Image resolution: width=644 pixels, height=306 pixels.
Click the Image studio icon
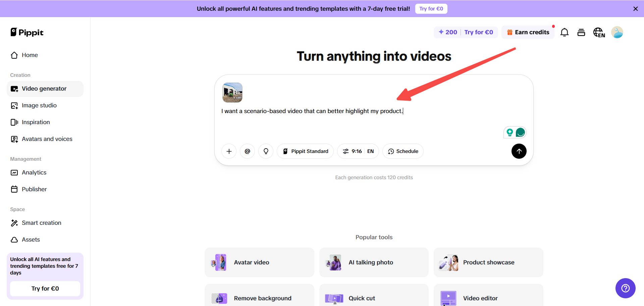(14, 105)
